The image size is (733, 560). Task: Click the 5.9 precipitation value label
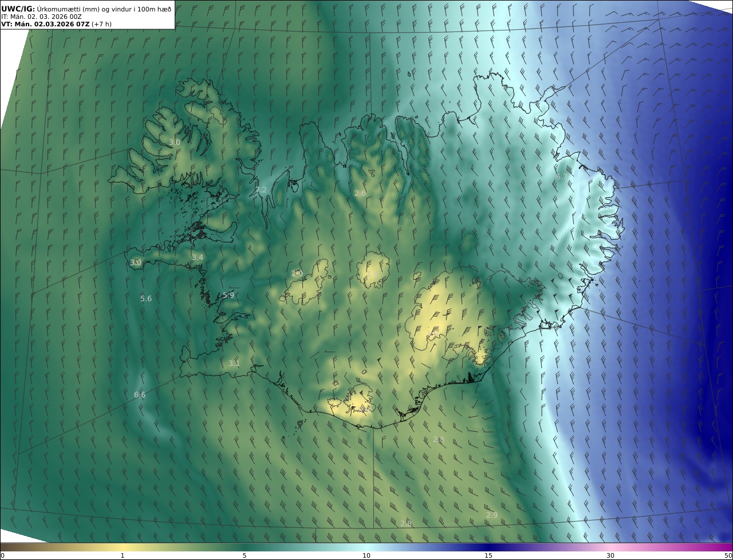pos(228,295)
